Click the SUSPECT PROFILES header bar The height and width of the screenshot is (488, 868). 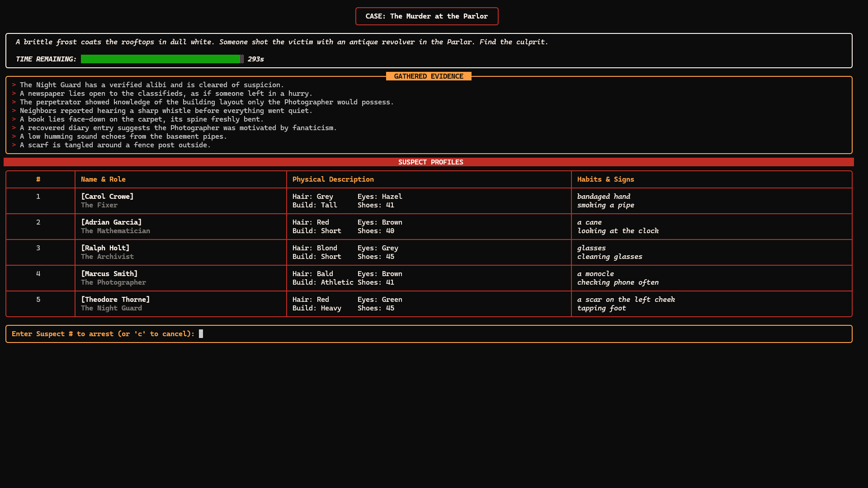tap(430, 162)
